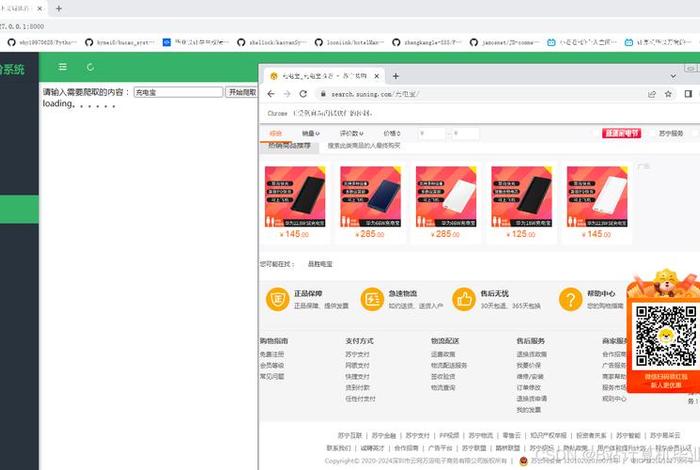Viewport: 700px width, 470px height.
Task: Bookmark the Suning page with the star
Action: [668, 94]
